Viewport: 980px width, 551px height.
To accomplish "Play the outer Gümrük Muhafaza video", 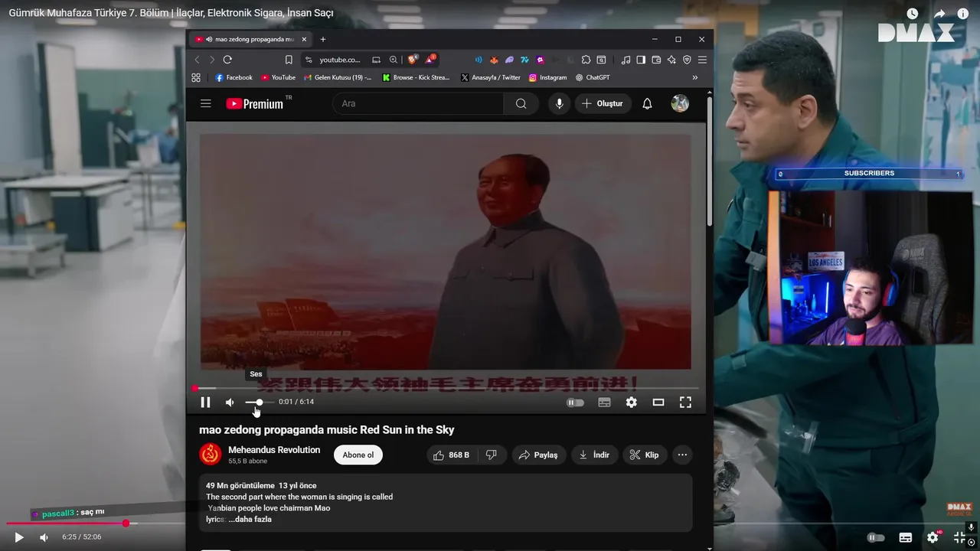I will coord(19,537).
